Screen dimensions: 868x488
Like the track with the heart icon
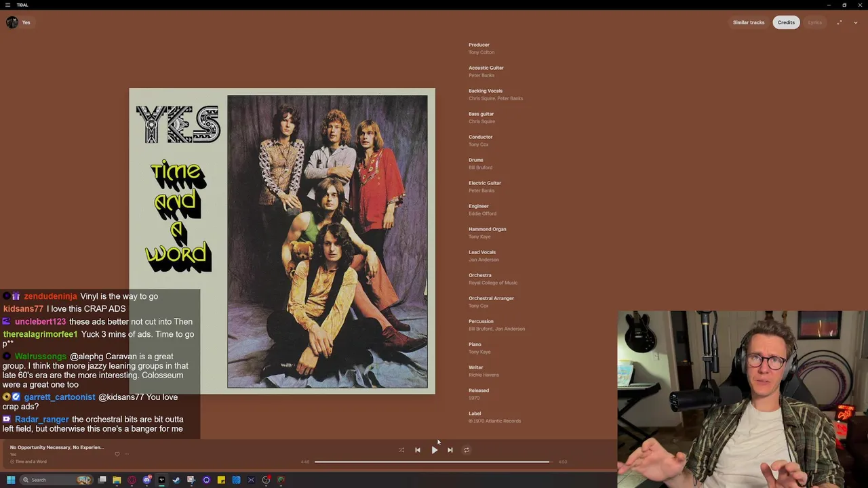click(x=117, y=454)
